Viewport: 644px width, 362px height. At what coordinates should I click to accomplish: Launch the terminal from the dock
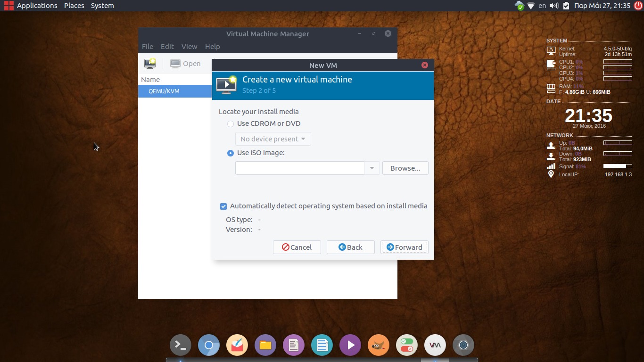point(181,346)
